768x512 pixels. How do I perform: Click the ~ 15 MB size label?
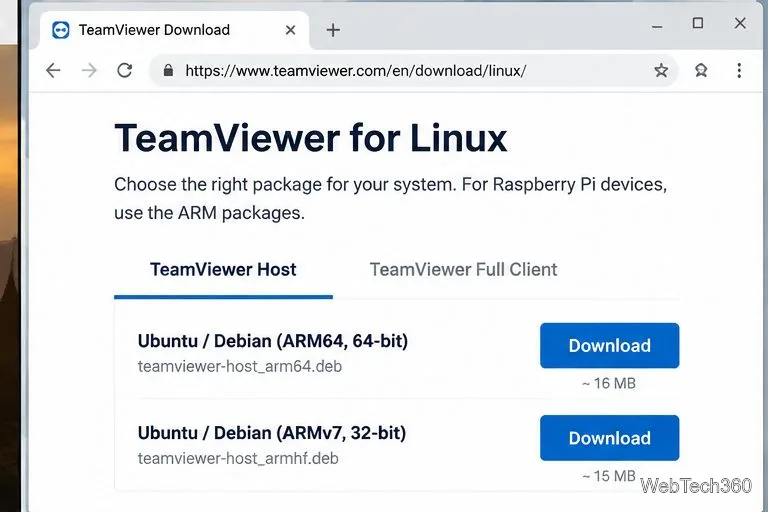click(x=609, y=476)
